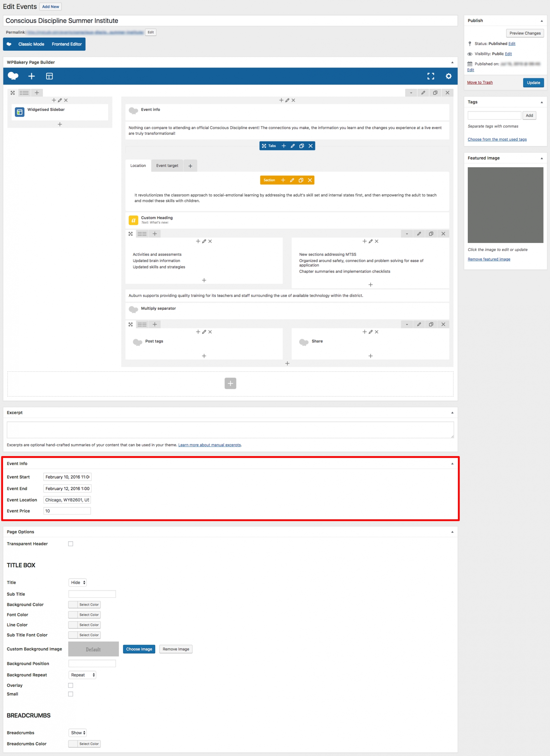Check the Overlay checkbox
The width and height of the screenshot is (550, 756).
coord(71,685)
